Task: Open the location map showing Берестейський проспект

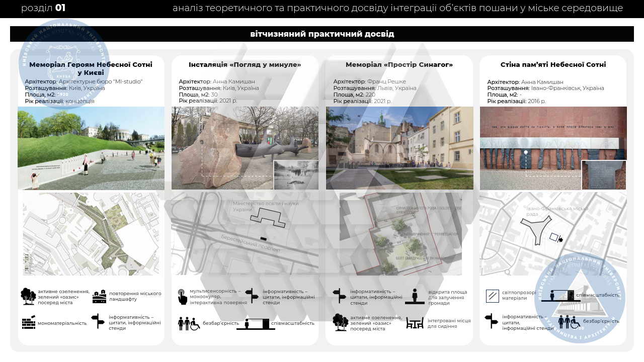Action: (x=245, y=234)
